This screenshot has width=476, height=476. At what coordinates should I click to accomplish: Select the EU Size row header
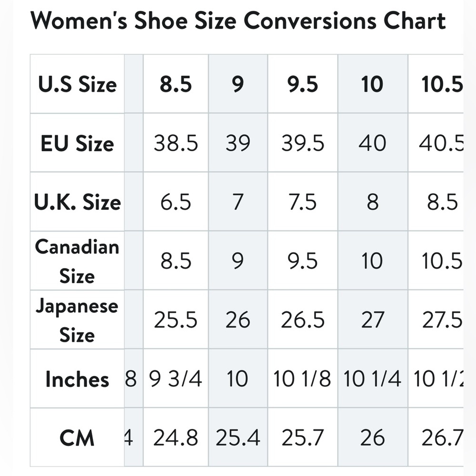tap(77, 143)
